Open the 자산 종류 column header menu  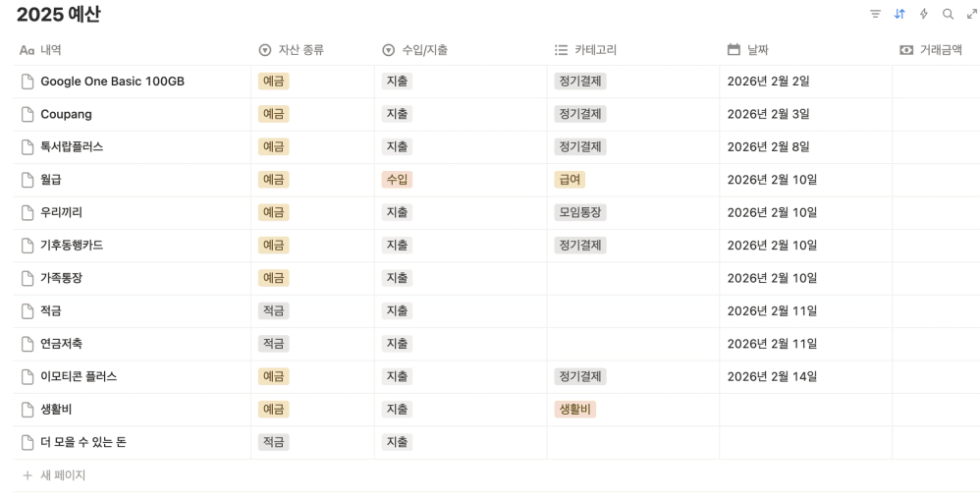pos(299,50)
